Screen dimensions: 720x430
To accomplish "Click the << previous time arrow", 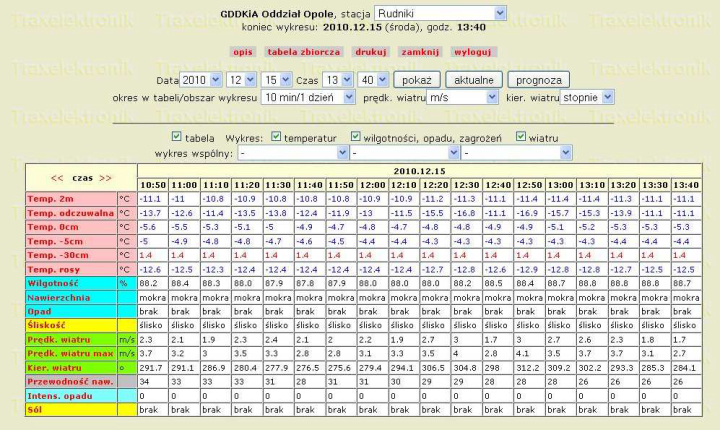I will 57,178.
